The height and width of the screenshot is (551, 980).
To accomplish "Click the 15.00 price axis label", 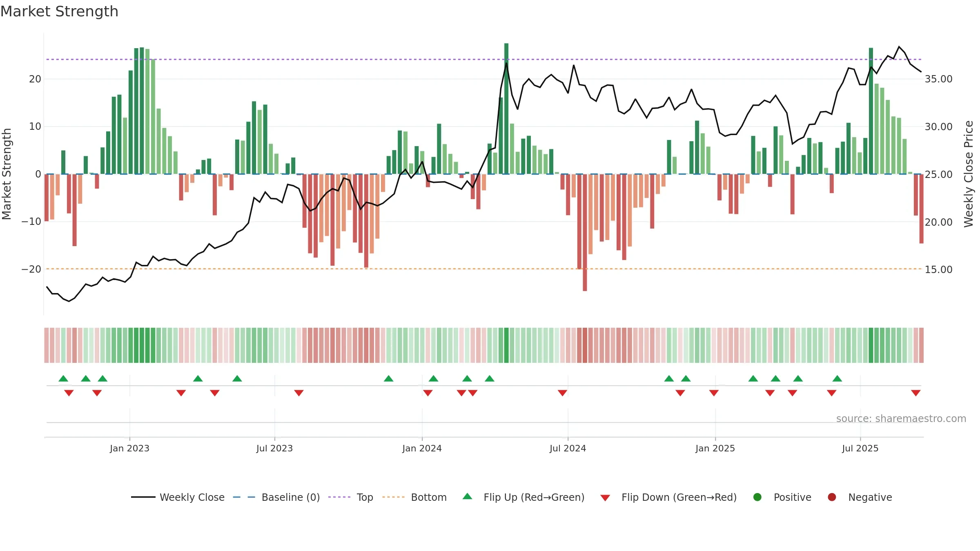I will click(x=938, y=269).
